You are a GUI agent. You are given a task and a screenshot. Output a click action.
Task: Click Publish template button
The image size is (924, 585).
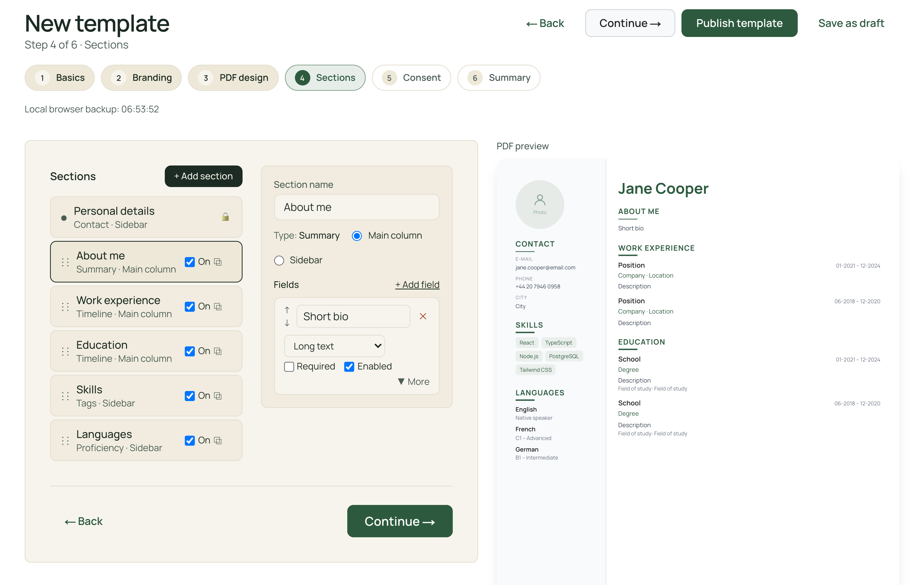(x=739, y=23)
